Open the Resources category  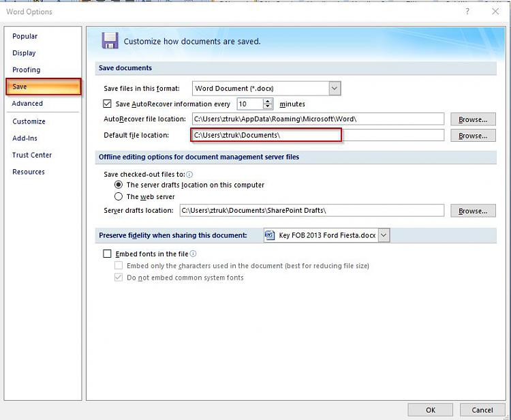click(x=29, y=172)
